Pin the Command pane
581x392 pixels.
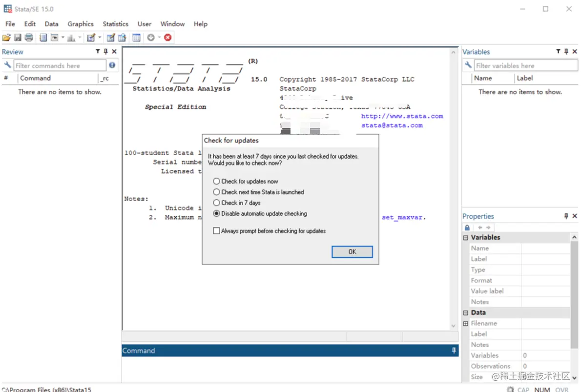[454, 351]
